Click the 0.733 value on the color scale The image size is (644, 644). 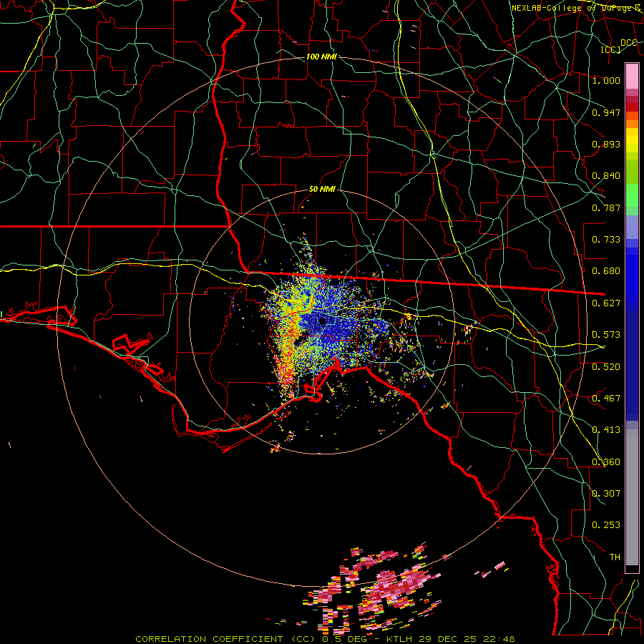coord(606,240)
